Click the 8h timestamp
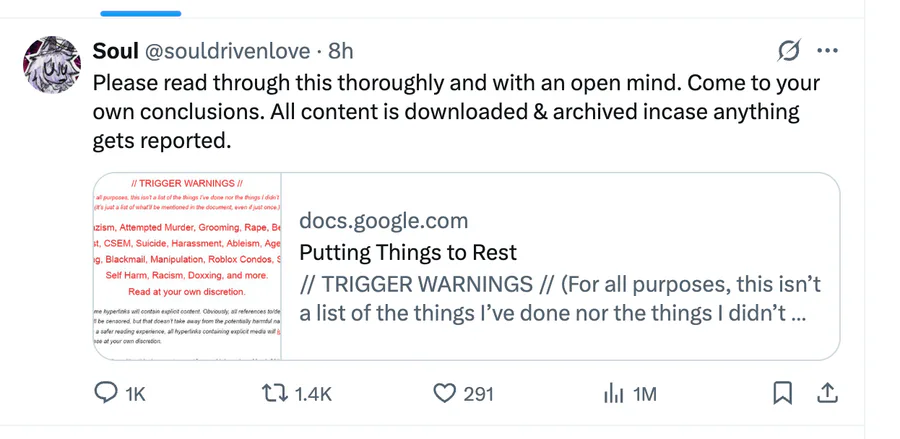Screen dimensions: 900x439 tap(341, 51)
